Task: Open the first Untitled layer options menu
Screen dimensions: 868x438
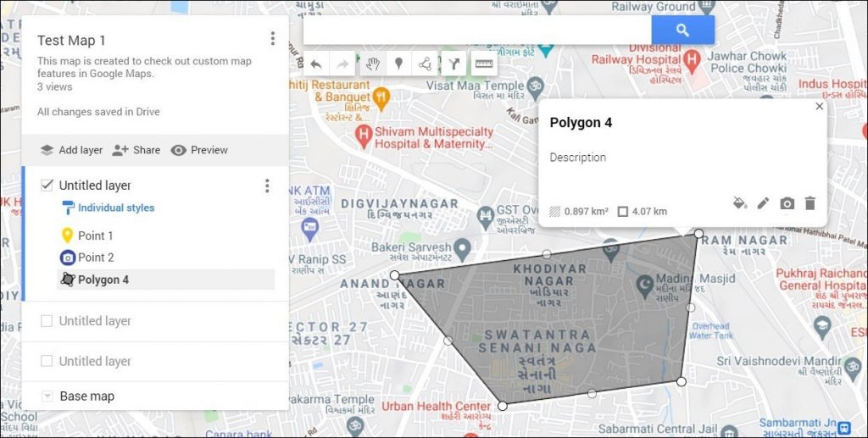Action: [x=267, y=186]
